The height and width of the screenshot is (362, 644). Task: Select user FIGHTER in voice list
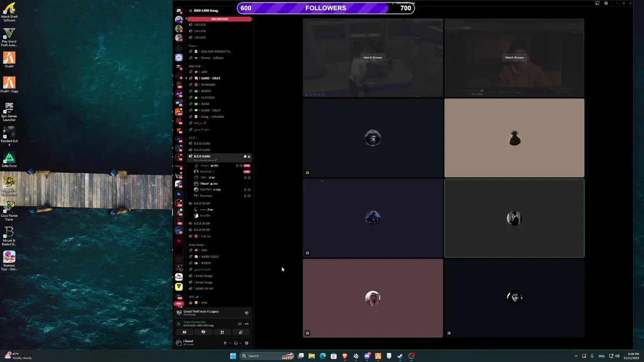(222, 190)
